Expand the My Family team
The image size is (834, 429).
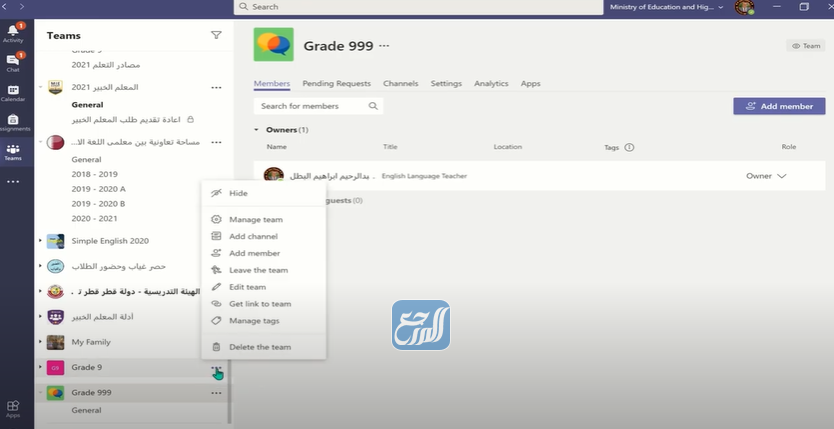pyautogui.click(x=40, y=342)
